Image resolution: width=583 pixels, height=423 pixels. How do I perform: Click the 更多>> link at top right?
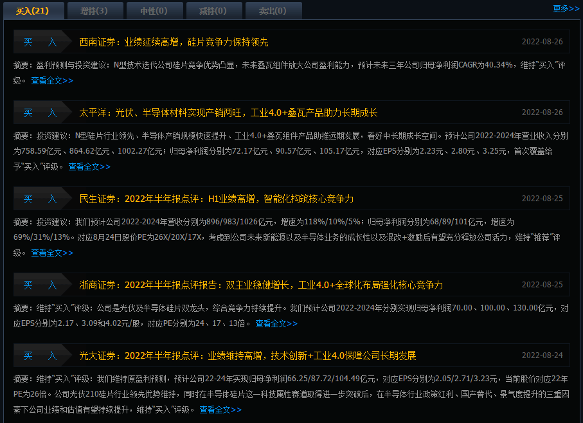tap(565, 8)
